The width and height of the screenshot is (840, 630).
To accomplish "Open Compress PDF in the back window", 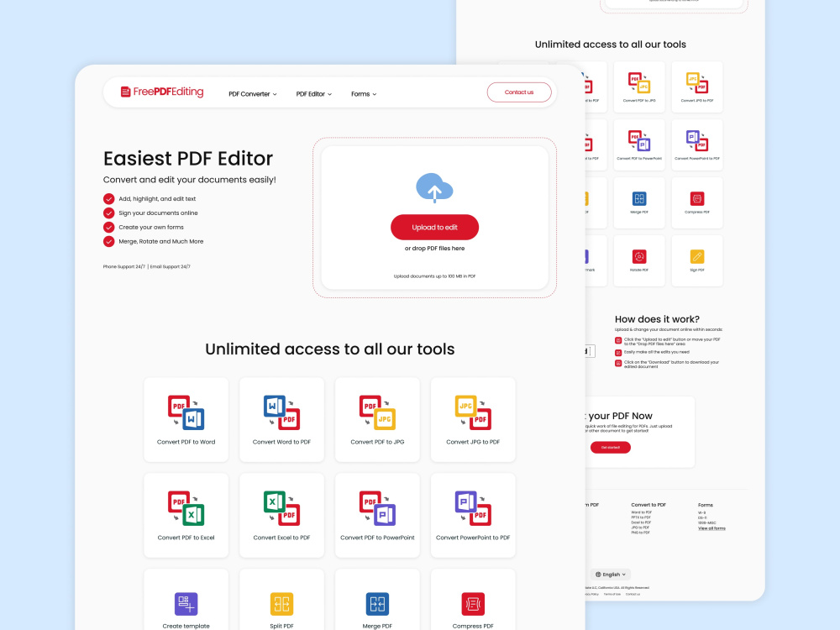I will (697, 202).
